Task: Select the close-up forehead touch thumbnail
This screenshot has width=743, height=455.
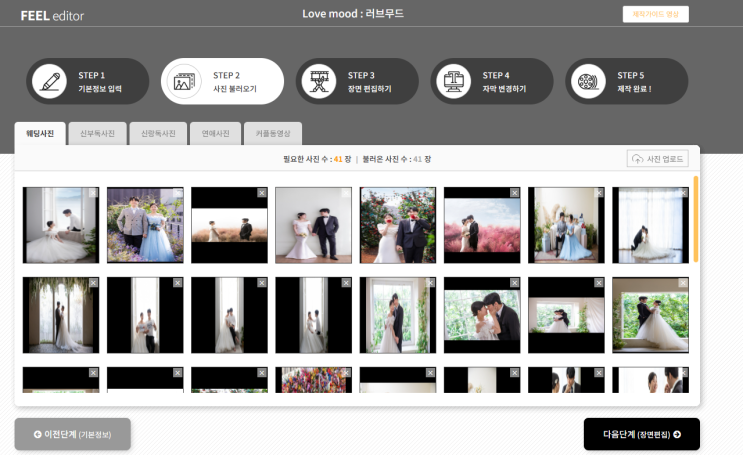Action: [482, 315]
